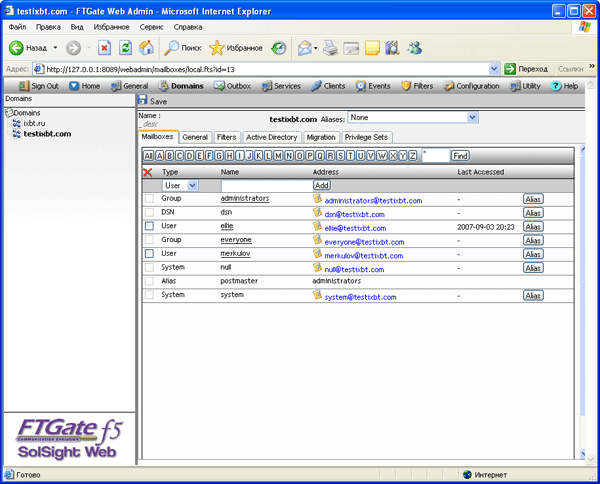Tick the checkbox for the dsn row
Image resolution: width=600 pixels, height=484 pixels.
149,212
